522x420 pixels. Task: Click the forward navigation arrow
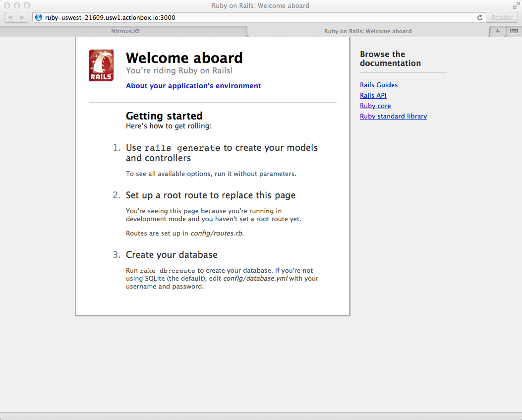click(21, 17)
